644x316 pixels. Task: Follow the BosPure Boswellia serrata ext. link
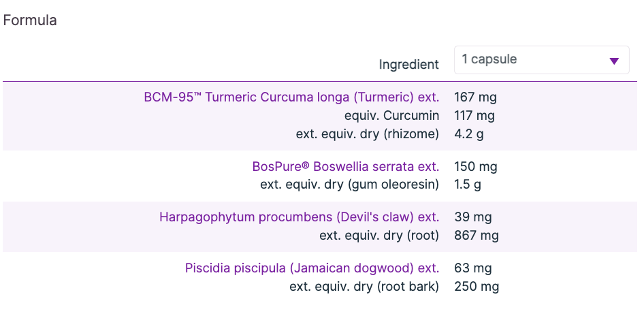[345, 167]
